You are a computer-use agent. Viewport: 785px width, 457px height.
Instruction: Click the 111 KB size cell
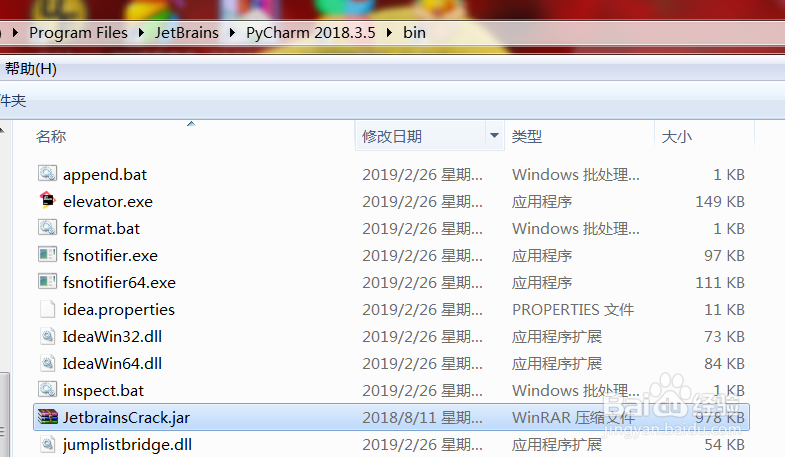719,282
